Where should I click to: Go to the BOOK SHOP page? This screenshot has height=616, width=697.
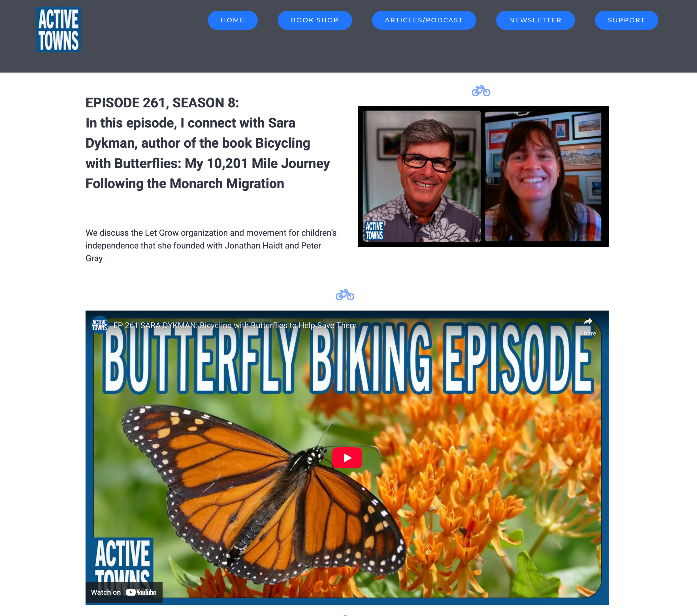pyautogui.click(x=314, y=20)
